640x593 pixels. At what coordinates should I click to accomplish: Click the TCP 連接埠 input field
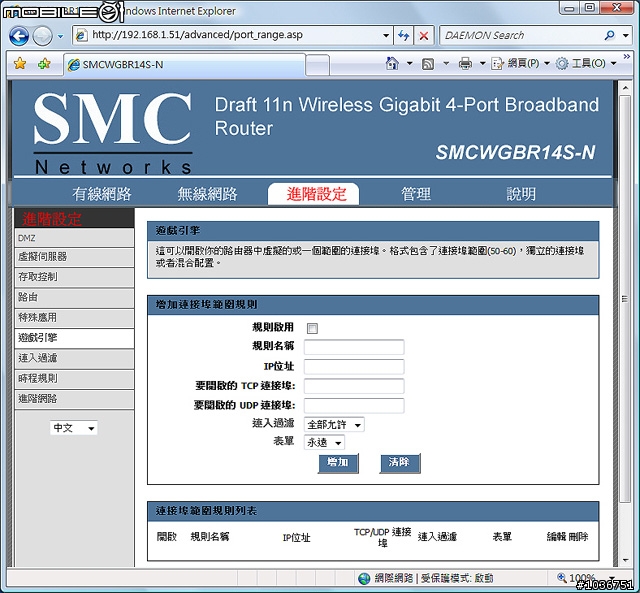pyautogui.click(x=354, y=386)
